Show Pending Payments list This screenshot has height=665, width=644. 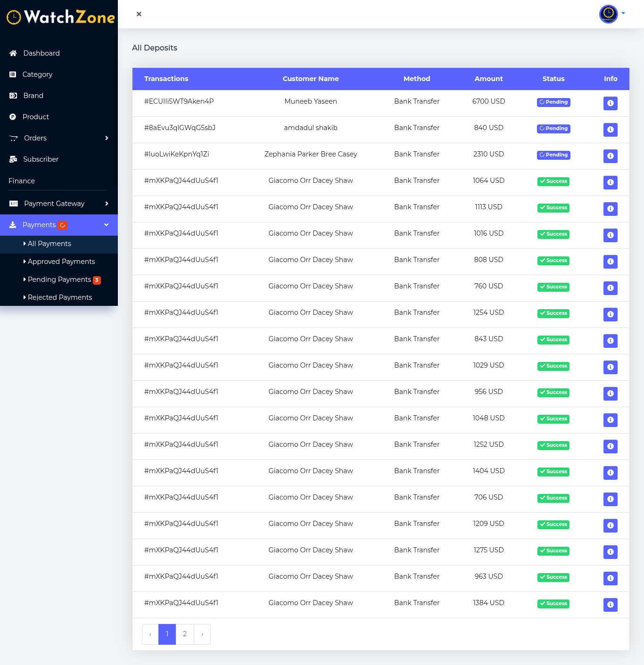[x=59, y=279]
